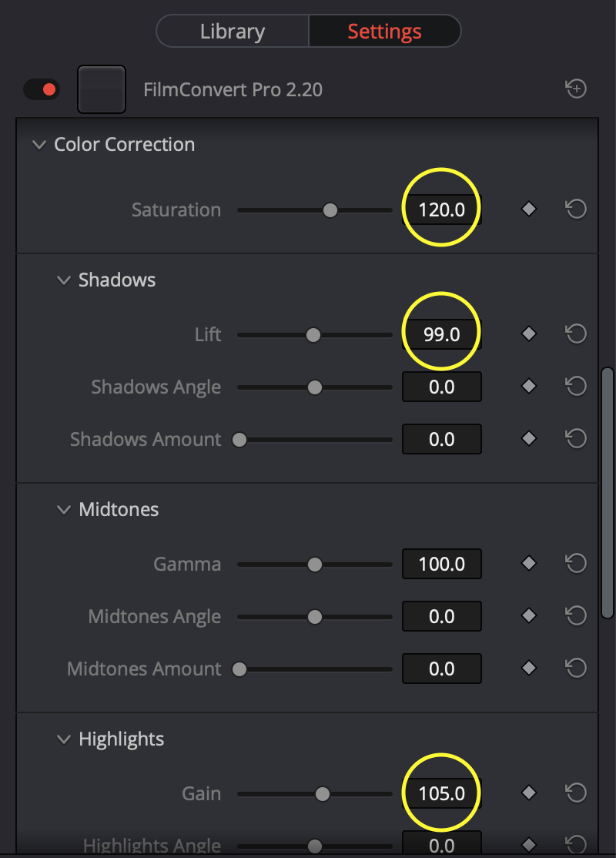Image resolution: width=616 pixels, height=858 pixels.
Task: Collapse the Midtones group
Action: click(64, 509)
